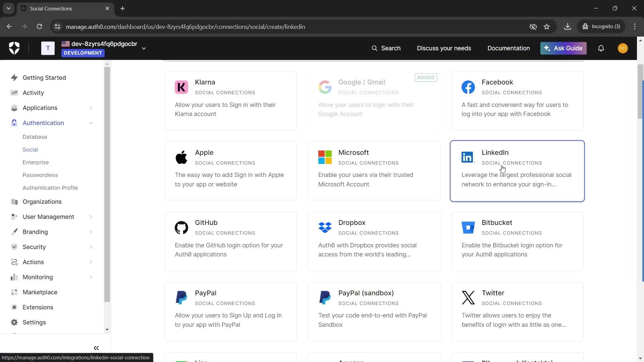Go to Getting Started
The width and height of the screenshot is (644, 362).
(44, 78)
